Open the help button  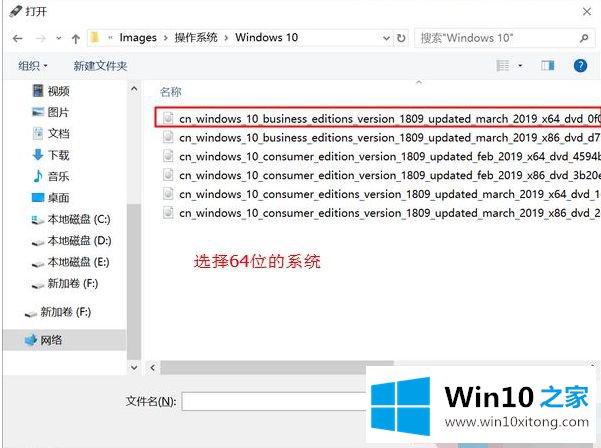click(580, 66)
